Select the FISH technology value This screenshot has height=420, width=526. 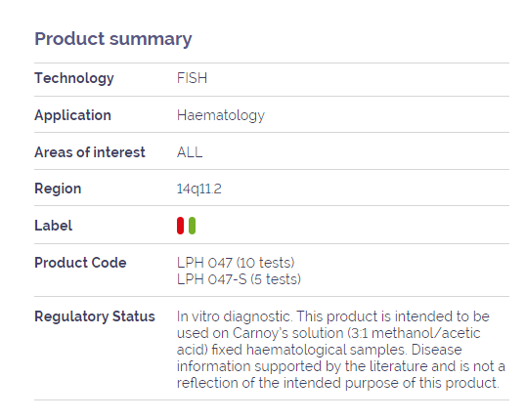192,78
